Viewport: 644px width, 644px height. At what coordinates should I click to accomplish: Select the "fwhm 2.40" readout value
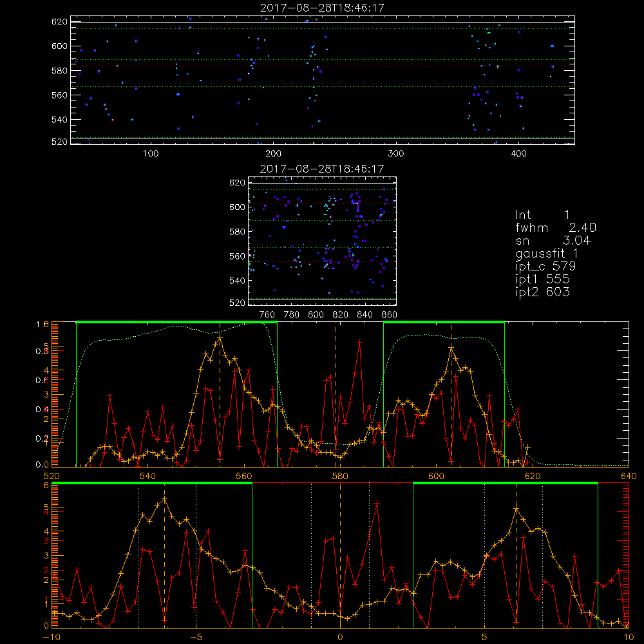pos(556,227)
